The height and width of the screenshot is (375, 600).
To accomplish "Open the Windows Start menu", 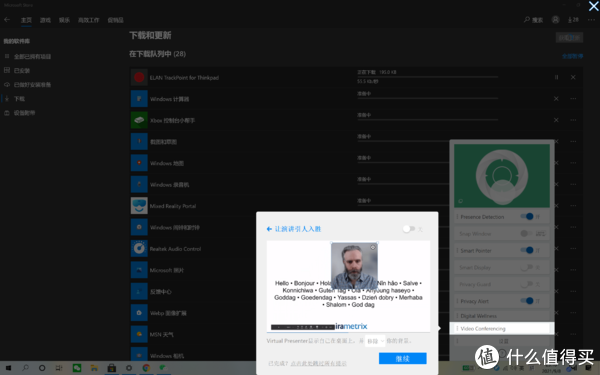I will 8,368.
